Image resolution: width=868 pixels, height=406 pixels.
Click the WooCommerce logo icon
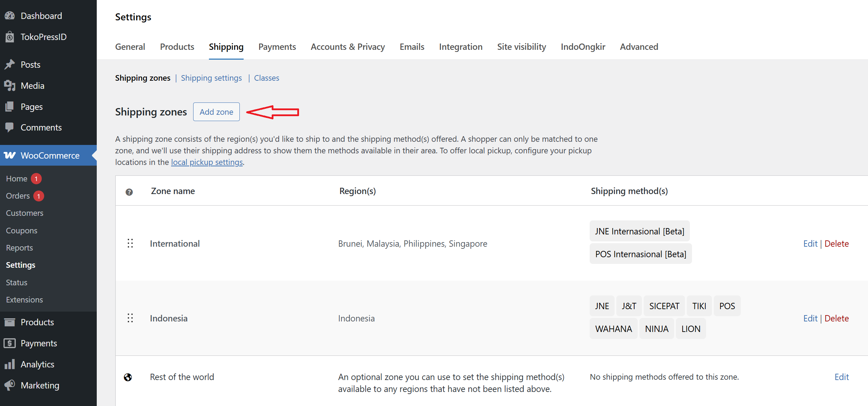point(10,155)
